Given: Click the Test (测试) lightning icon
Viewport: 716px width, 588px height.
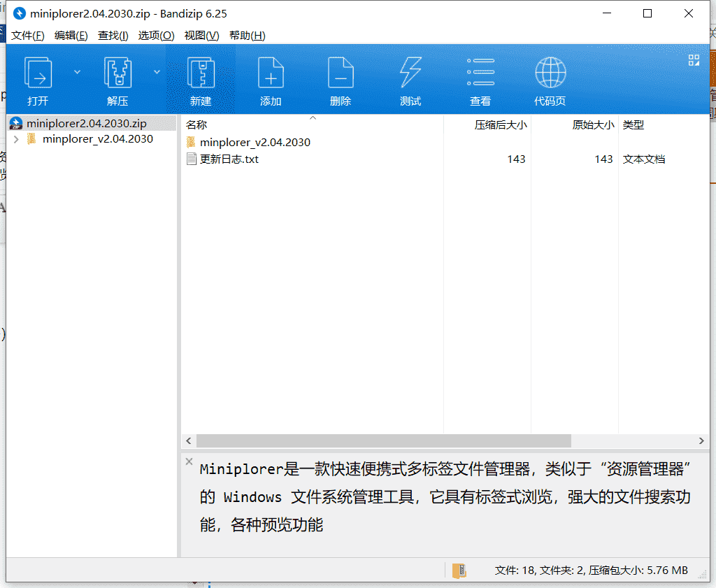Looking at the screenshot, I should 410,73.
